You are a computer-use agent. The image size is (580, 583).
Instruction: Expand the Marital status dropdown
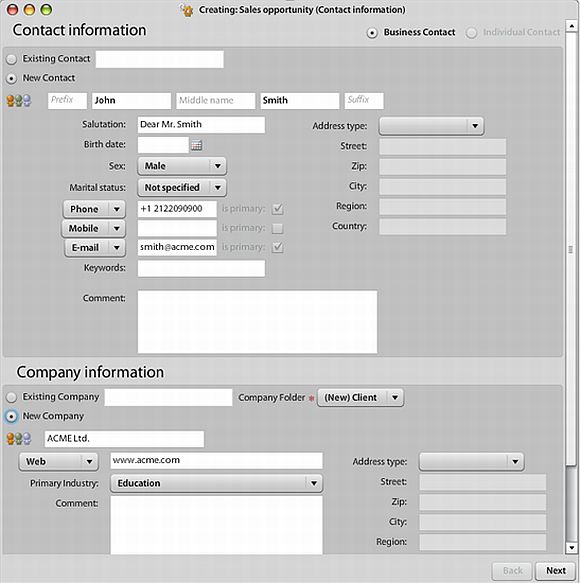[182, 187]
